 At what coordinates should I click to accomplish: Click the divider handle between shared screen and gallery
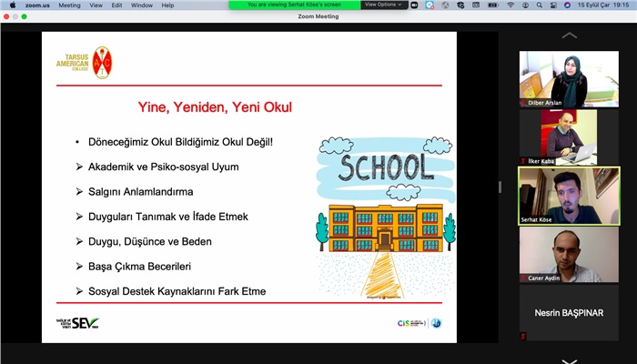tap(500, 187)
